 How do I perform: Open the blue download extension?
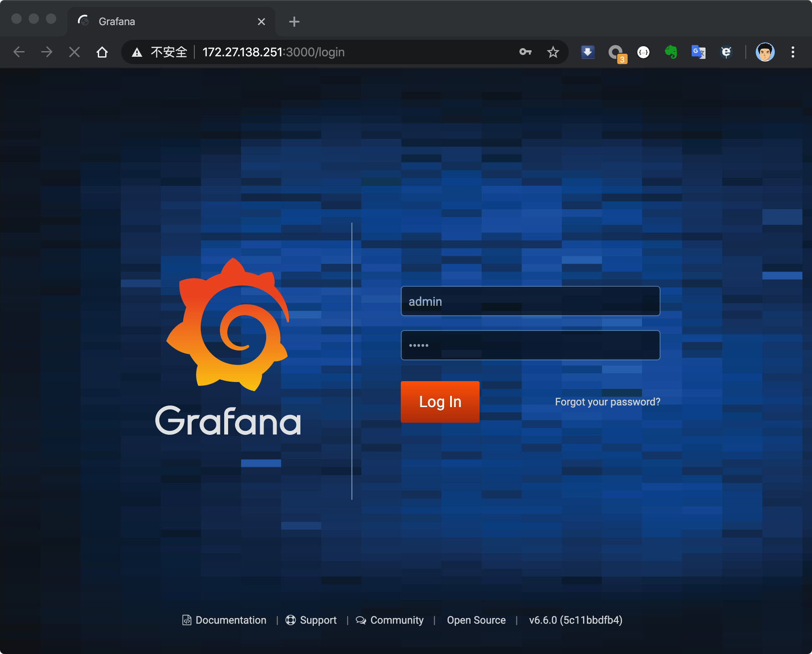(588, 52)
